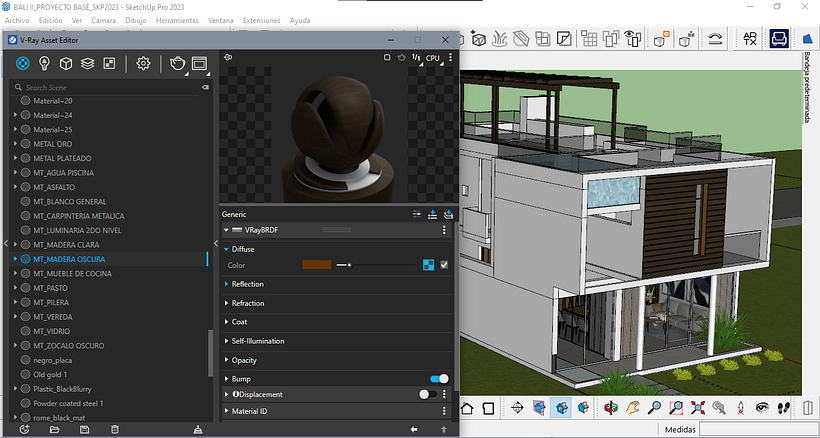Expand the Self-Illumination section
The width and height of the screenshot is (820, 438).
coord(226,341)
